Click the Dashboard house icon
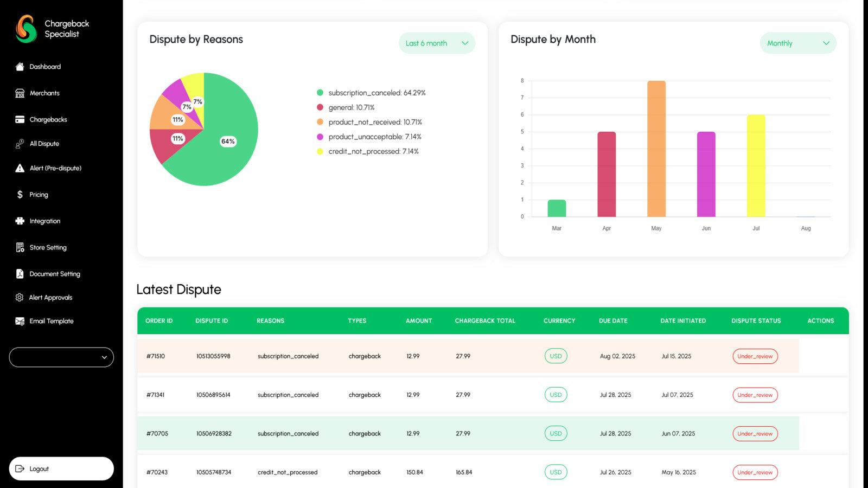The width and height of the screenshot is (868, 488). click(20, 67)
